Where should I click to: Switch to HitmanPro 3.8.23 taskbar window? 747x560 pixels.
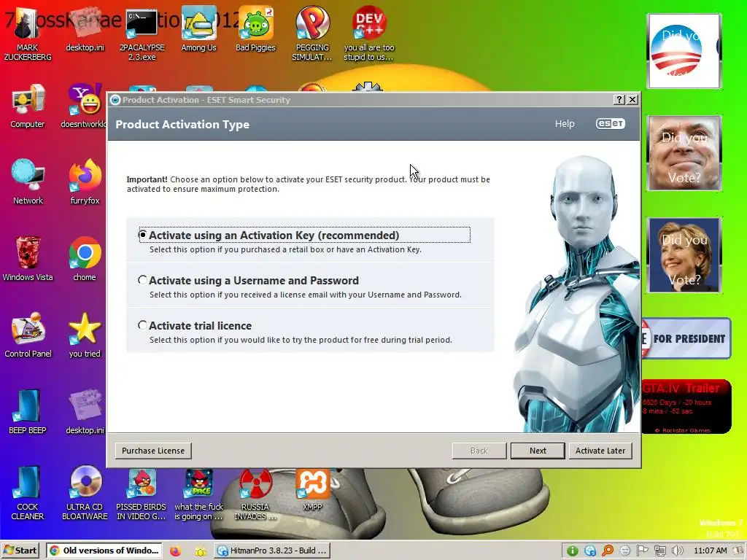point(271,551)
